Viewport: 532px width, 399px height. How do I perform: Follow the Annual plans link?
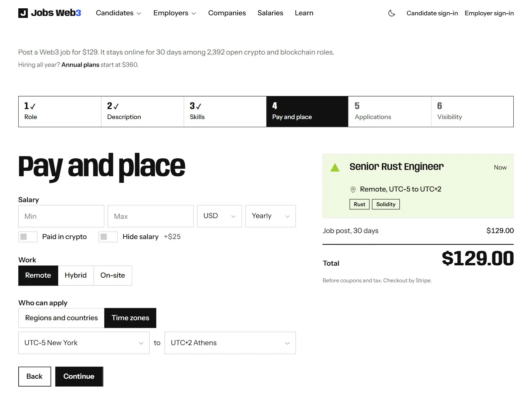tap(80, 65)
